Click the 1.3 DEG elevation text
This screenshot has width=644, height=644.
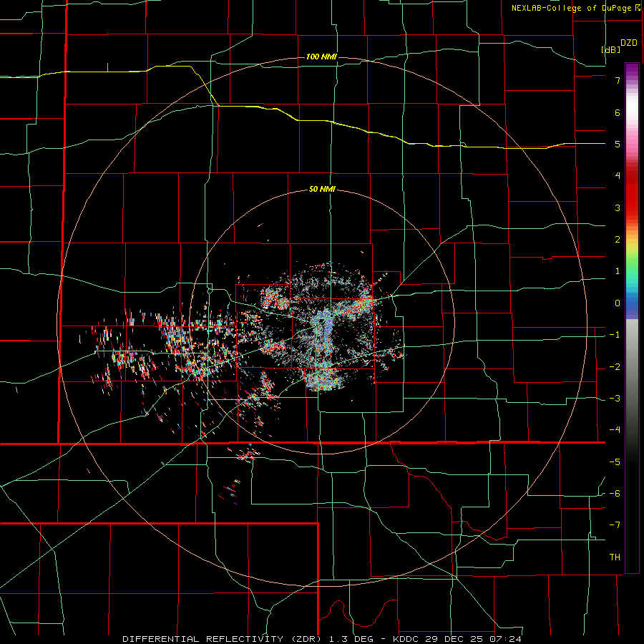351,639
